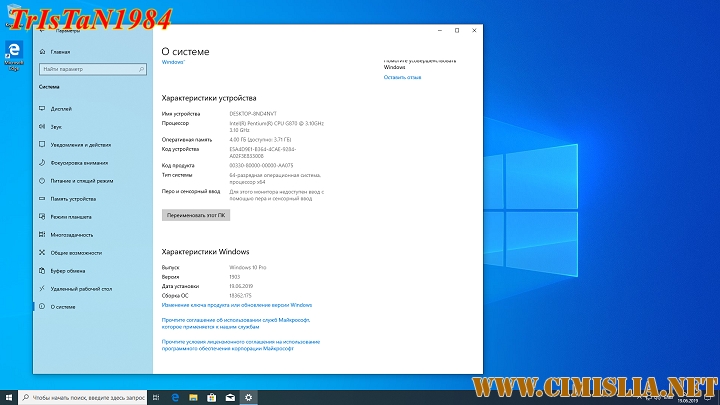Click the Найти параметр search field
Screen dimensions: 720x405
pyautogui.click(x=93, y=69)
